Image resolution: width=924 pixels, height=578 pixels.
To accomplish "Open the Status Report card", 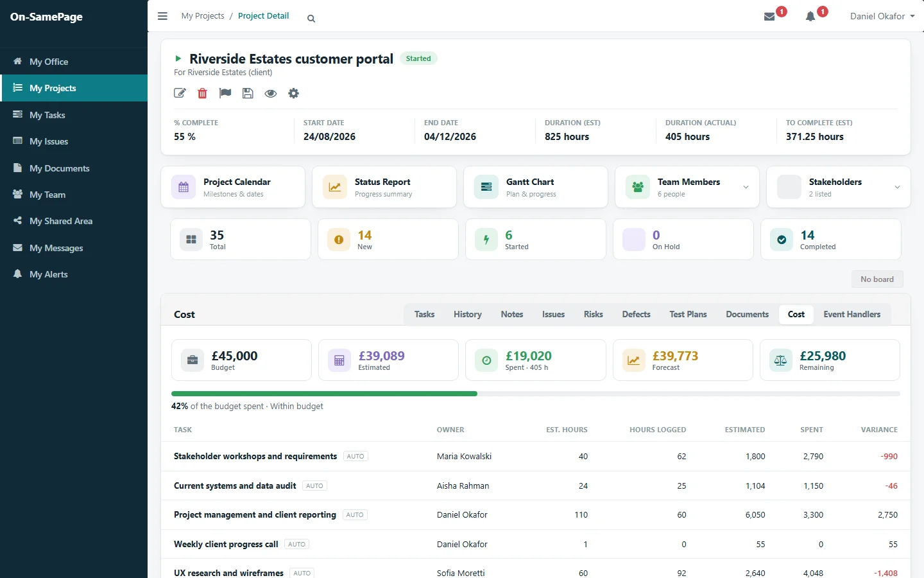I will [x=384, y=187].
